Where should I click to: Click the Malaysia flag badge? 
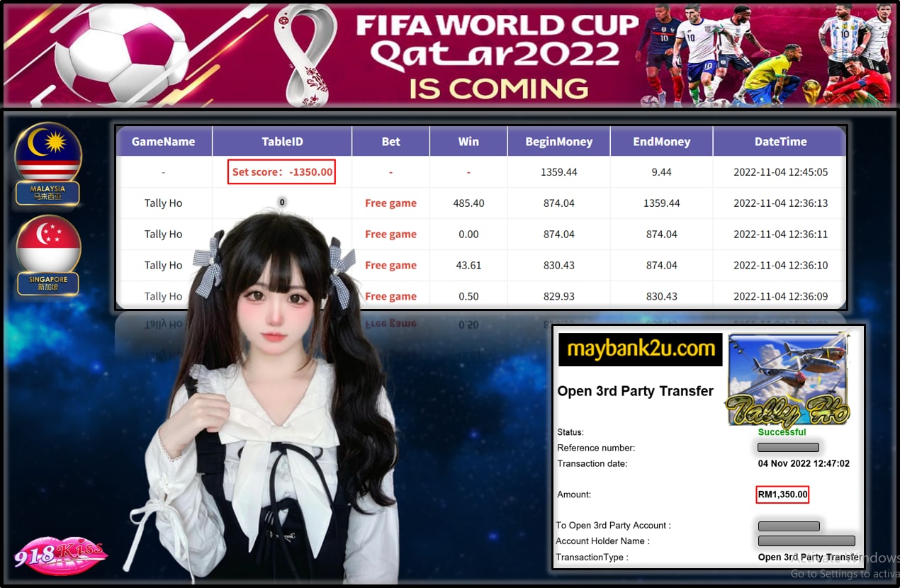pos(48,164)
